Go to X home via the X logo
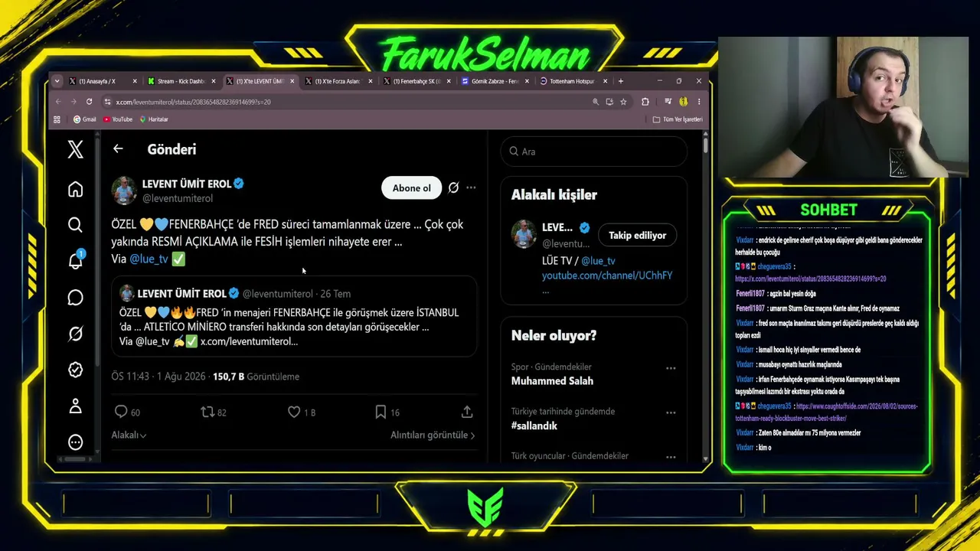 point(75,149)
